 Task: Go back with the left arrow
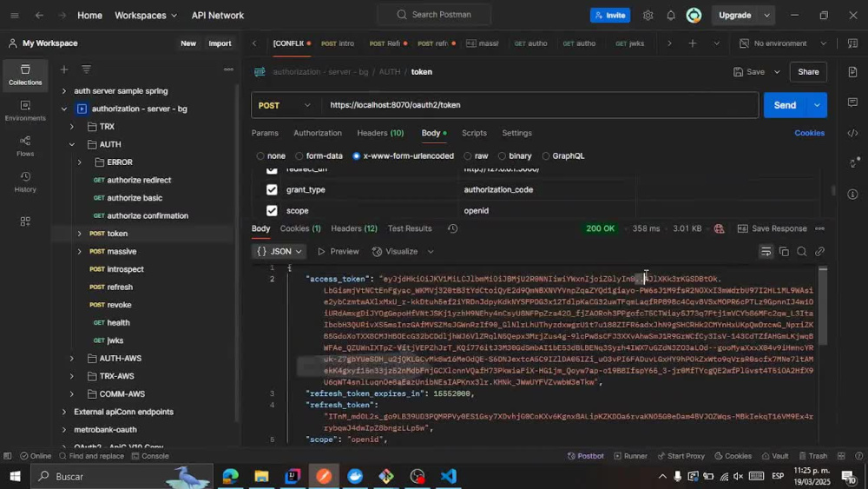coord(39,16)
